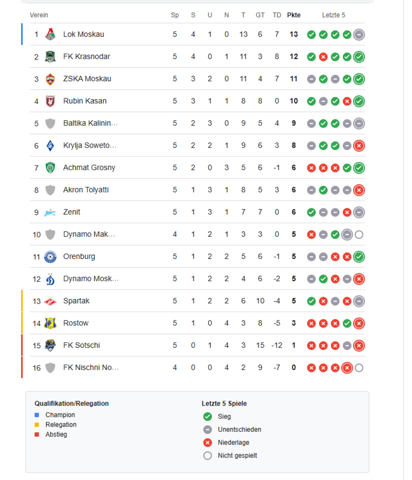Viewport: 412px width, 480px height.
Task: Open the Achmat Grosny team link
Action: pyautogui.click(x=89, y=167)
